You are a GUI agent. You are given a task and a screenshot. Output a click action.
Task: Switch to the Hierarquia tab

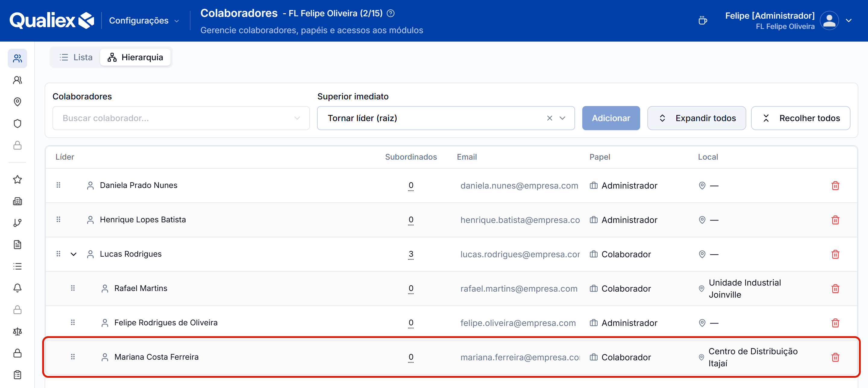135,57
